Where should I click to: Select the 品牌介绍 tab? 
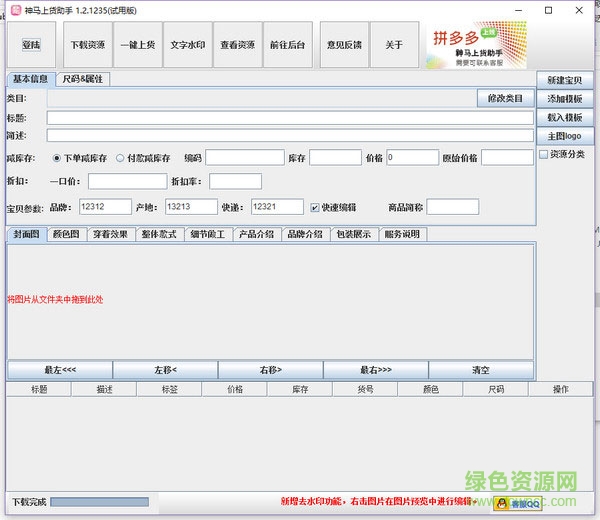[305, 234]
